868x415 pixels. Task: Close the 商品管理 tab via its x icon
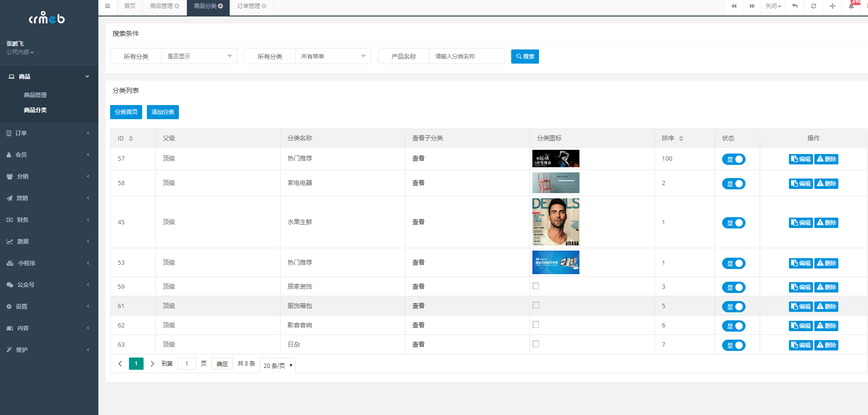pyautogui.click(x=177, y=6)
